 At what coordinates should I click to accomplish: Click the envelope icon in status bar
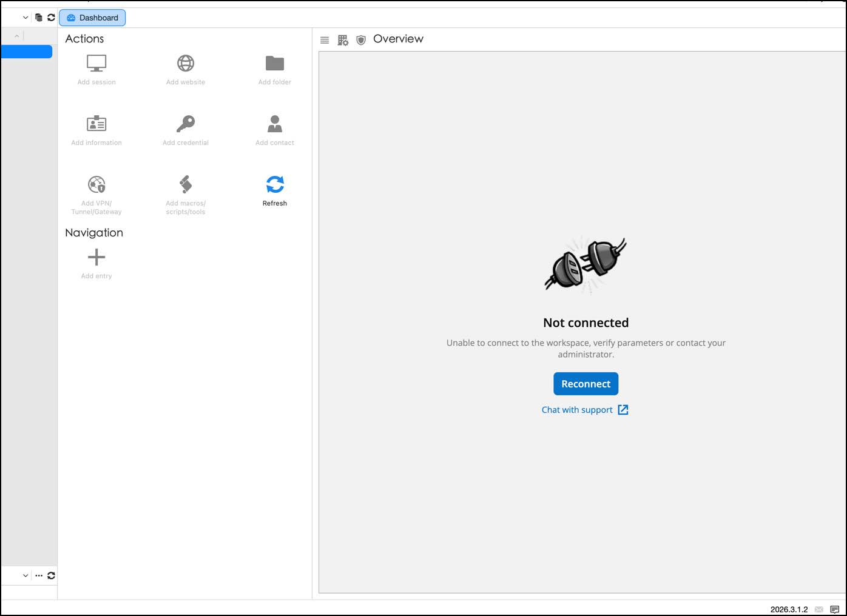coord(819,609)
